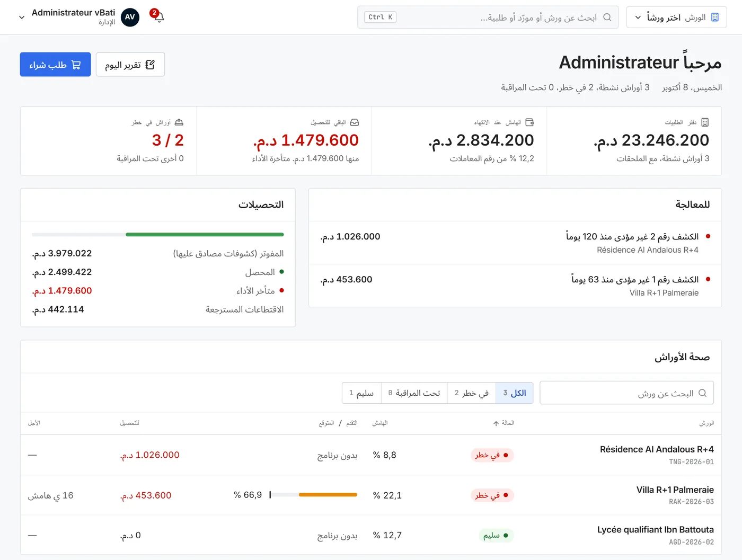742x560 pixels.
Task: Click the دفتر الطلبيات building icon
Action: pos(705,122)
